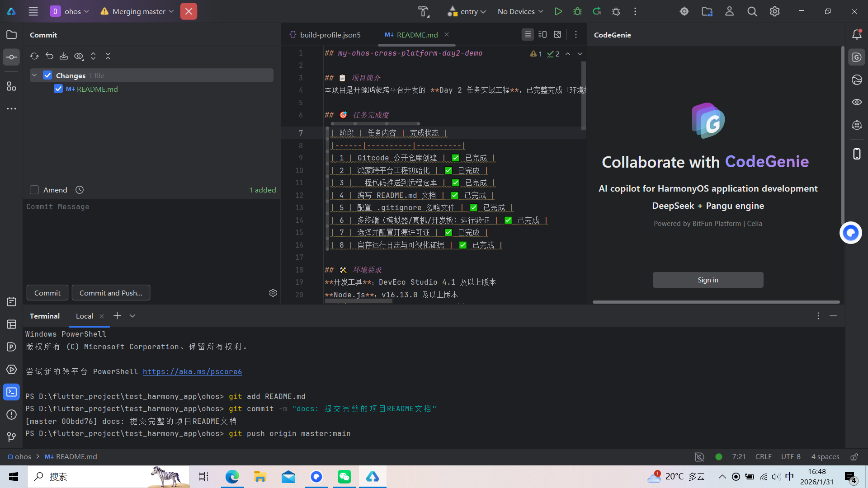Uncheck the Changes group checkbox
The width and height of the screenshot is (868, 488).
[x=47, y=75]
